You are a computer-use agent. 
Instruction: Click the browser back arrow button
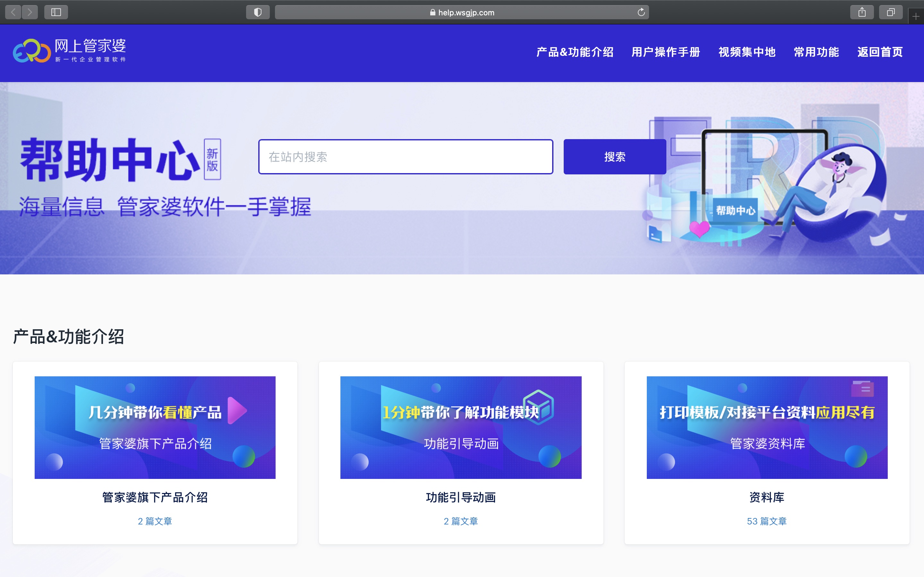13,12
